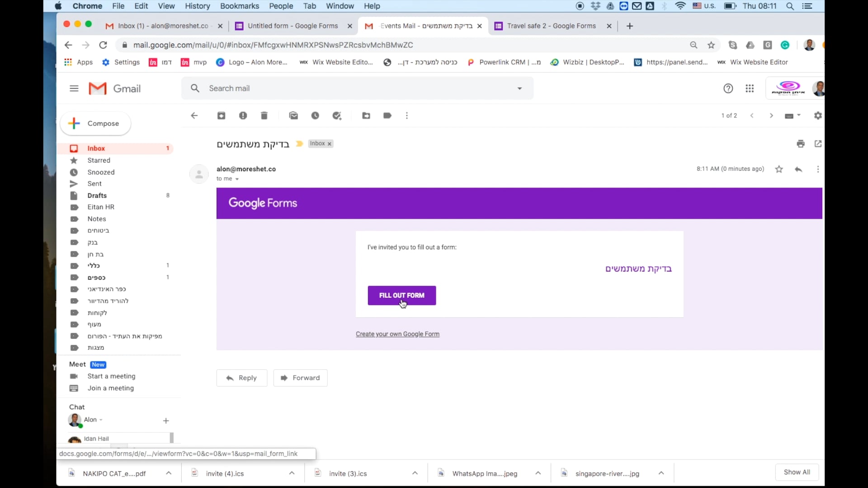Expand options for NAKIPO CAT download
The width and height of the screenshot is (868, 488).
point(169,473)
